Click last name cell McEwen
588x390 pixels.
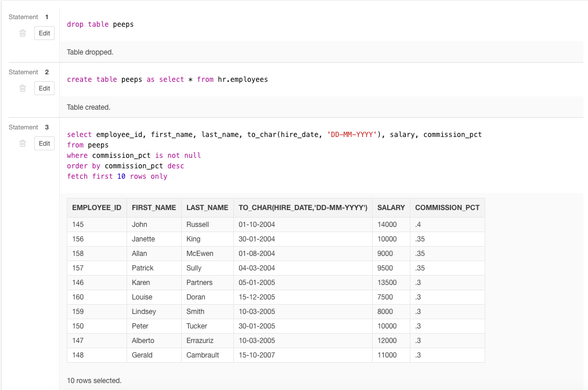(x=207, y=254)
